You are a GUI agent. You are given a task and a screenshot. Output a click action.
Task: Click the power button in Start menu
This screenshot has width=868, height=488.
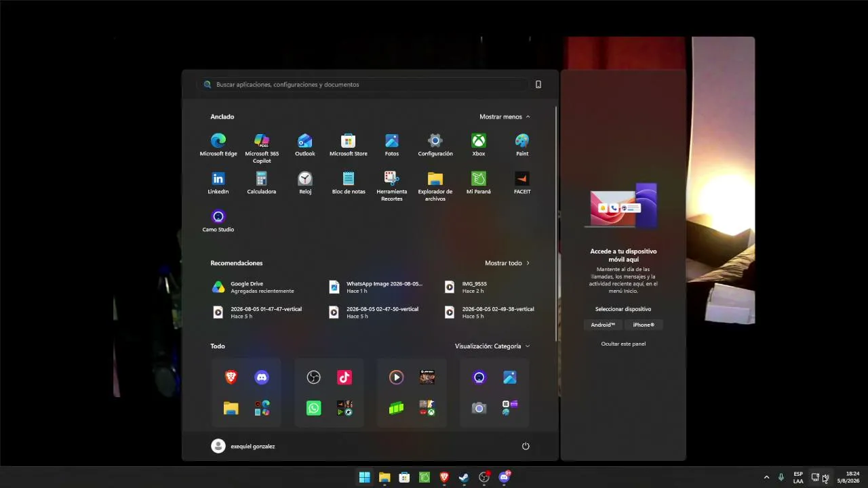pos(526,446)
